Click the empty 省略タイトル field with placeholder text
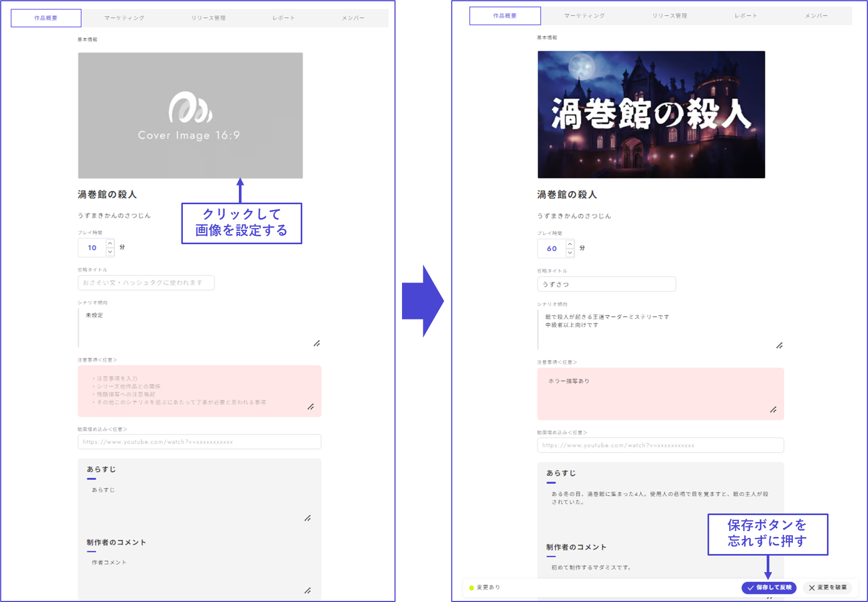 [x=146, y=283]
